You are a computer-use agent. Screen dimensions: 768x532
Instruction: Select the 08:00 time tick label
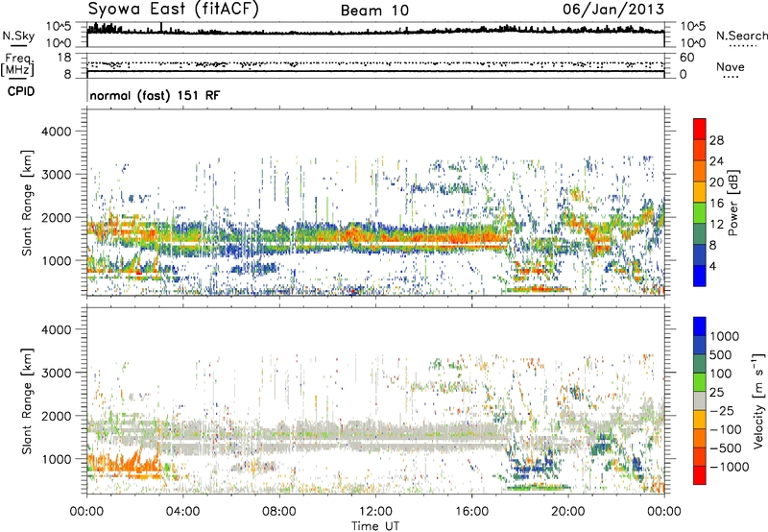pyautogui.click(x=279, y=512)
